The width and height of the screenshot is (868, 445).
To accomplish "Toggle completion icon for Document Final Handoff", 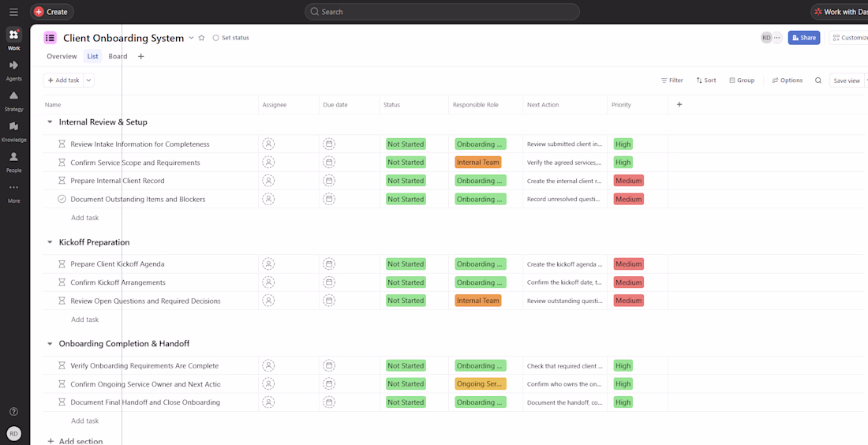I will tap(62, 402).
